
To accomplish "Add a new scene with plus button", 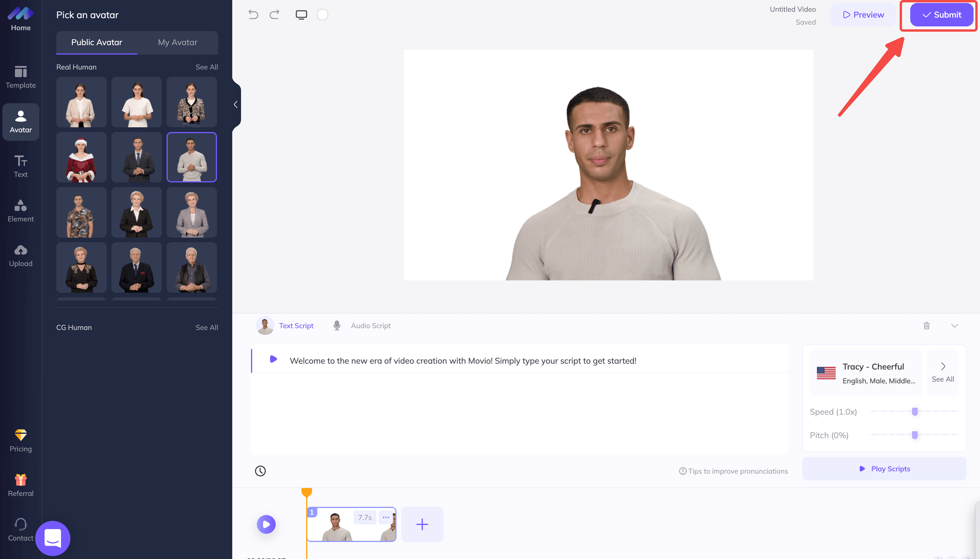I will [x=422, y=524].
